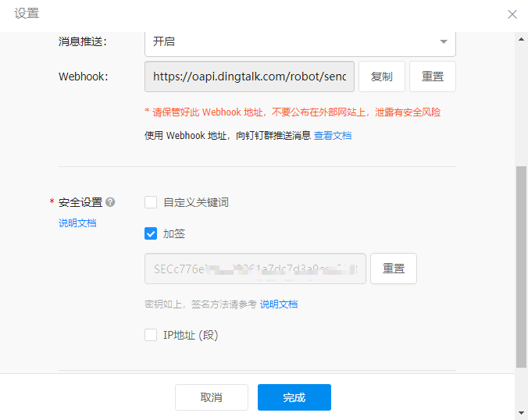Click the scrollbar down arrow
The image size is (528, 420).
tap(521, 412)
